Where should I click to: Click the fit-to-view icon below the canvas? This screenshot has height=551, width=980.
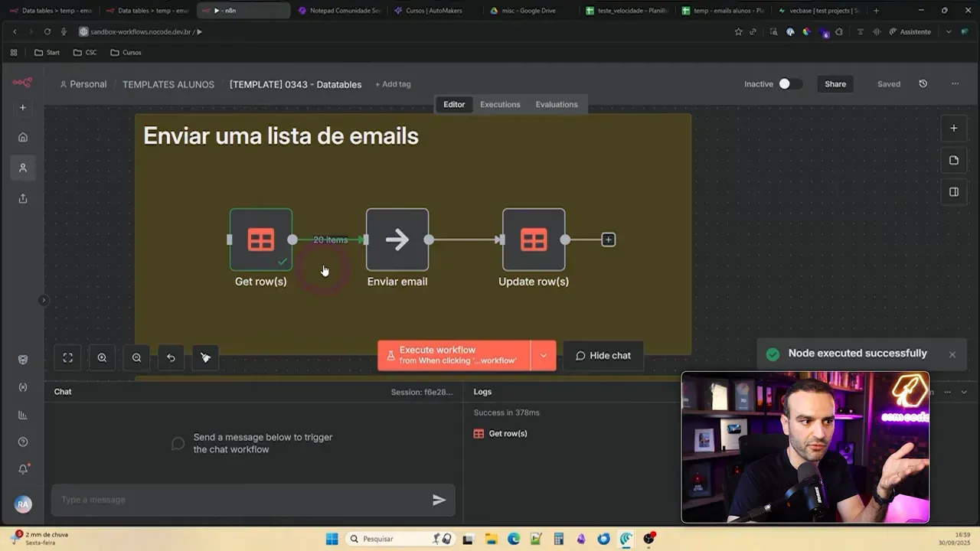click(67, 357)
